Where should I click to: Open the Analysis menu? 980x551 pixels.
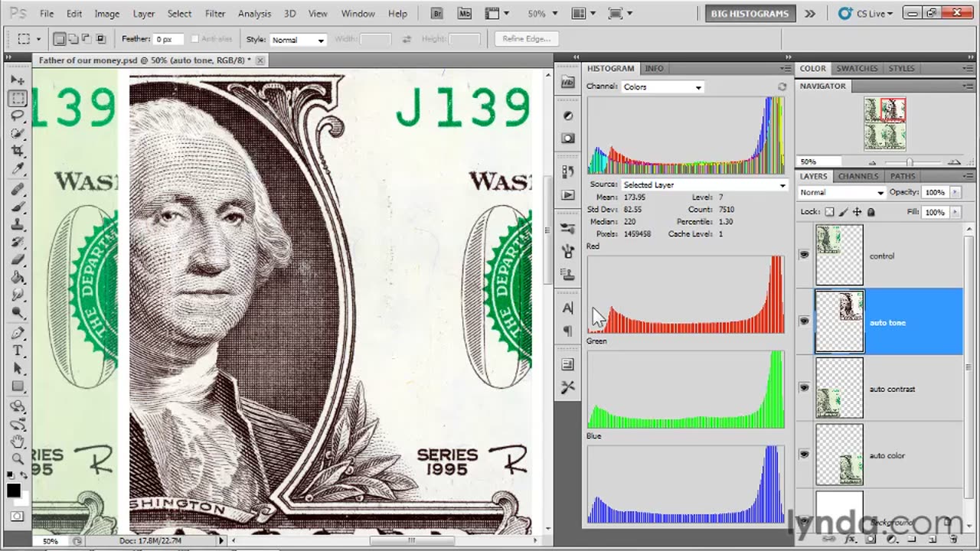coord(254,14)
